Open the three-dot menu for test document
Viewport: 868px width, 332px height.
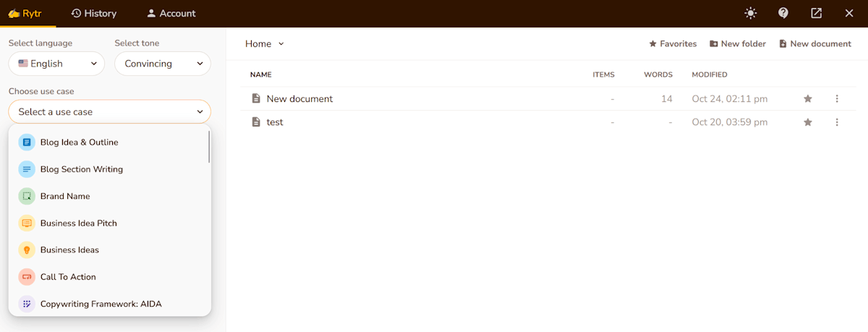coord(837,122)
